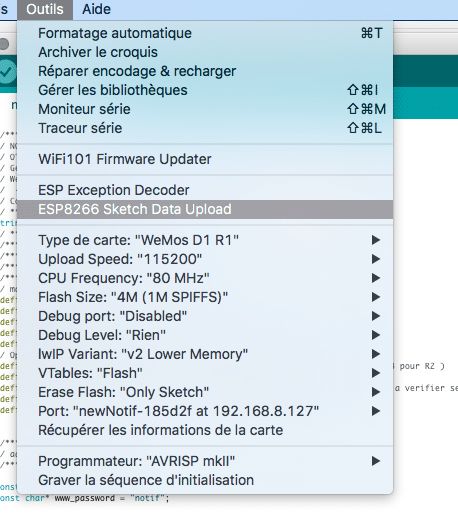Image resolution: width=458 pixels, height=513 pixels.
Task: Expand Programmateur submenu
Action: coord(205,461)
